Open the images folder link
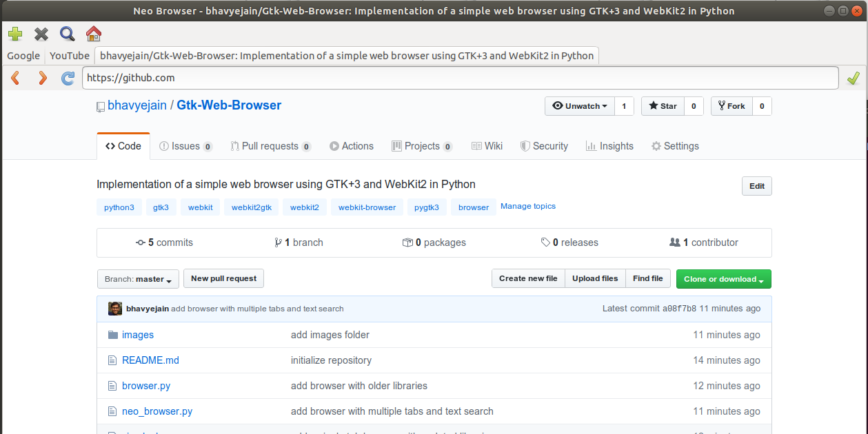 (138, 335)
